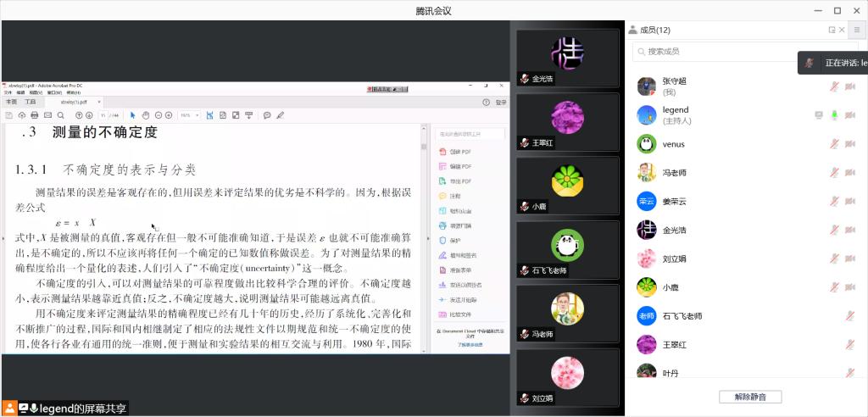This screenshot has height=417, width=868.
Task: Click the 导出 PDF tool icon
Action: [443, 181]
